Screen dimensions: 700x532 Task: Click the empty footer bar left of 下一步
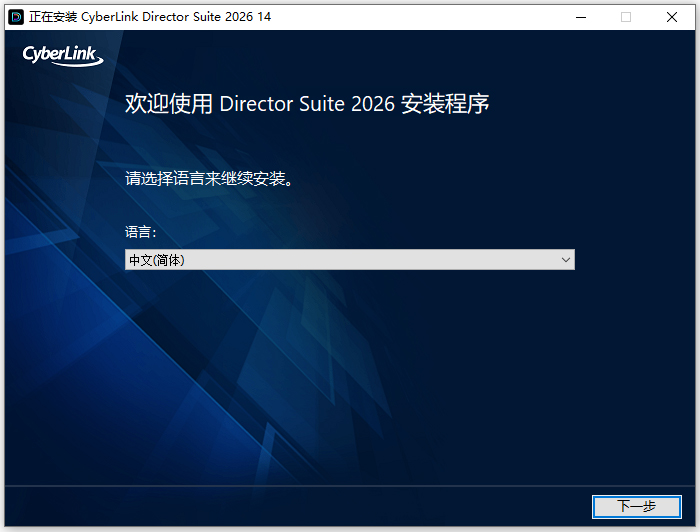[300, 506]
